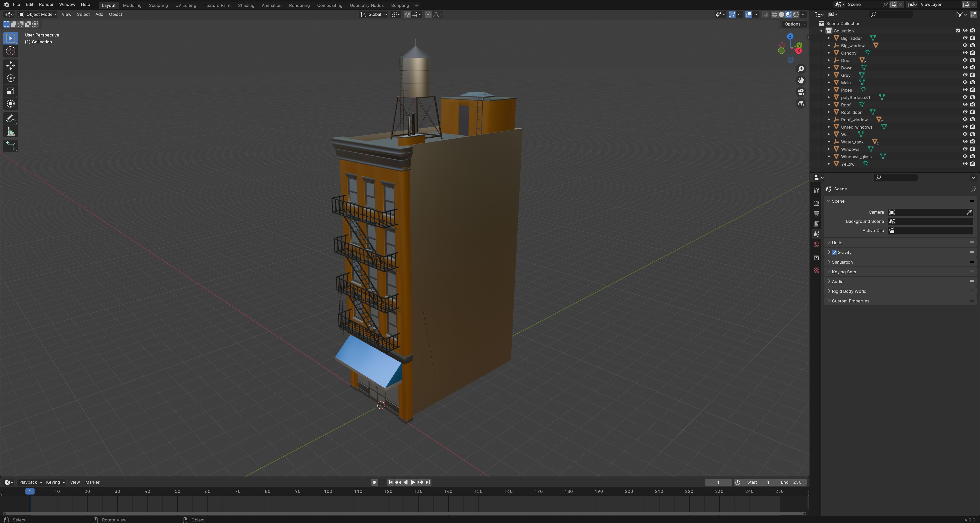Open the World properties tab
Viewport: 980px width, 523px height.
pyautogui.click(x=816, y=244)
